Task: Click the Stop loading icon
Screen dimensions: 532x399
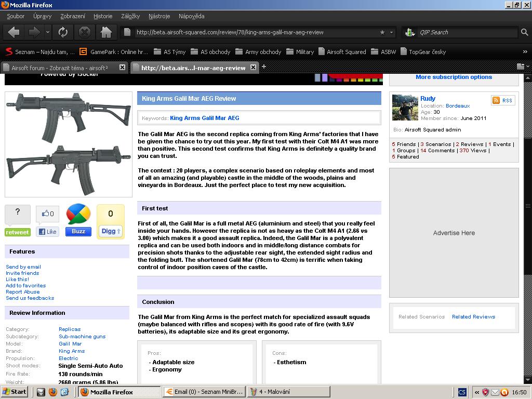Action: [84, 32]
